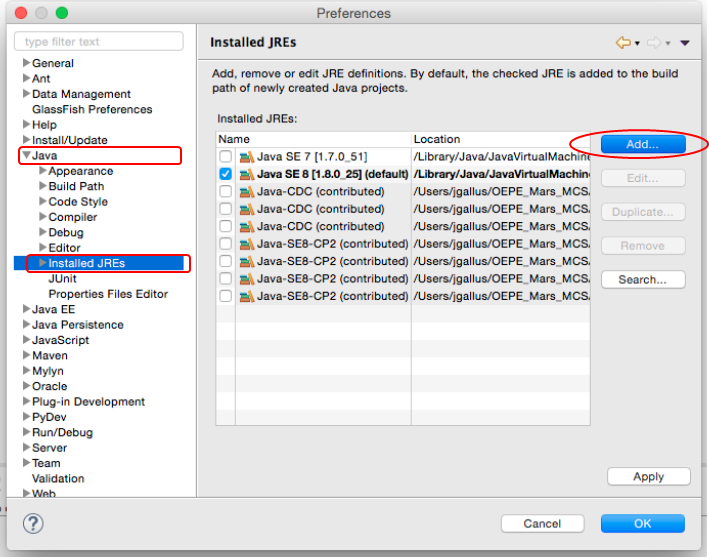Expand the Run/Debug category
The width and height of the screenshot is (709, 558).
pyautogui.click(x=26, y=432)
